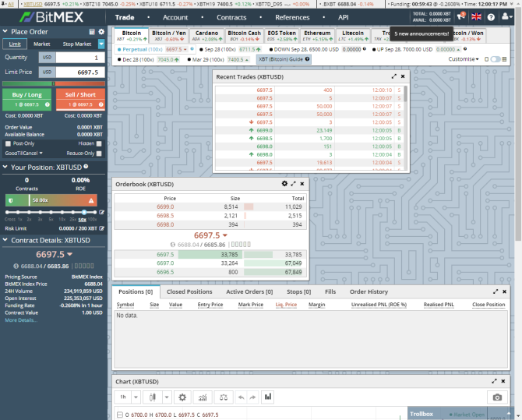
Task: Click the BitMEX logo
Action: pyautogui.click(x=51, y=17)
